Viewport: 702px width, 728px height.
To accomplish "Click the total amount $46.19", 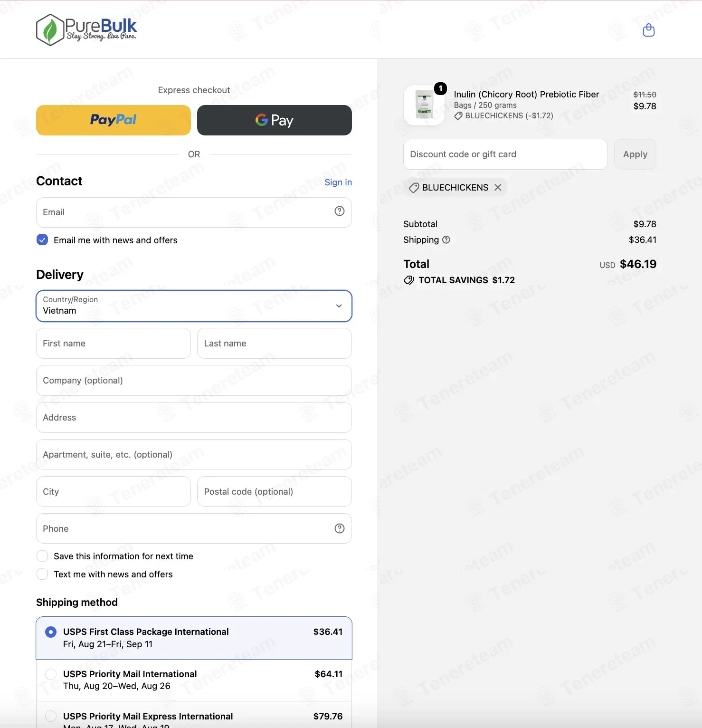I will pos(638,264).
